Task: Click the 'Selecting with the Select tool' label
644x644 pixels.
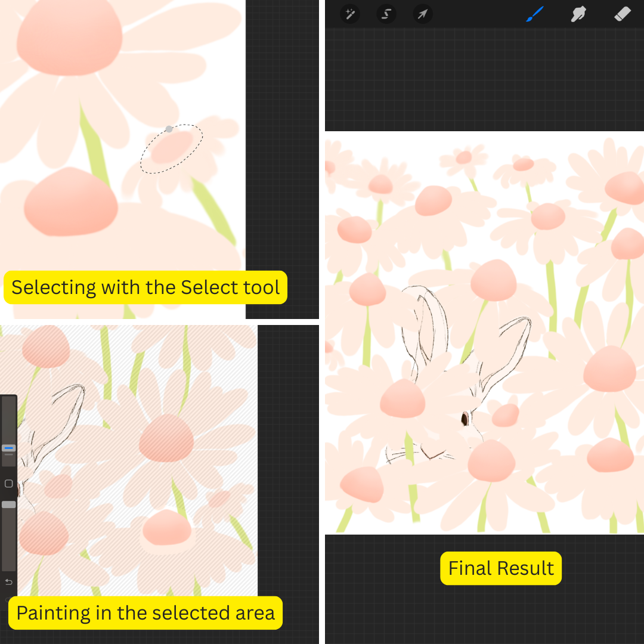Action: click(145, 287)
